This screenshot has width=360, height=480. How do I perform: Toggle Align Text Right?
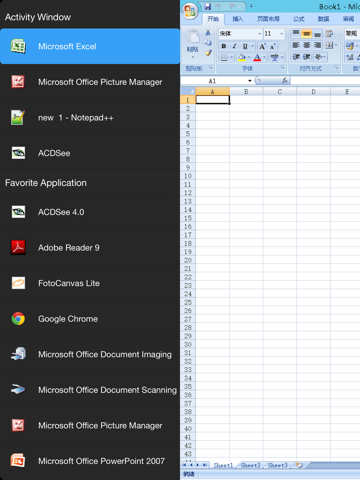[318, 45]
